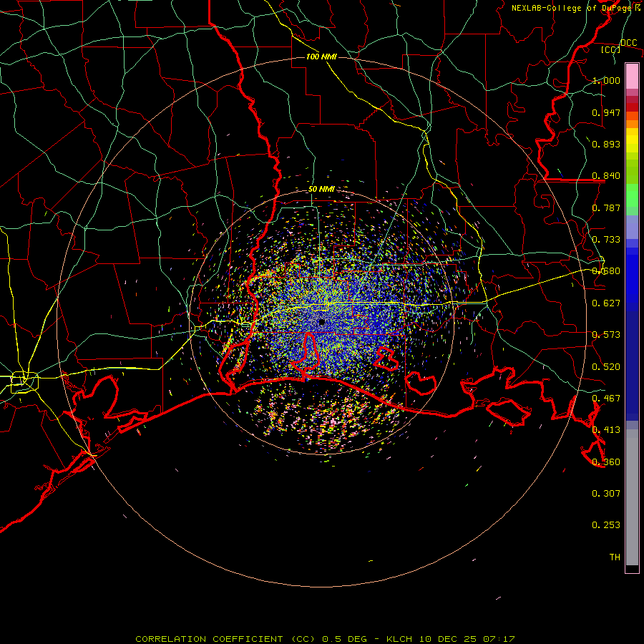Select the 1.000 legend value
This screenshot has height=644, width=644.
click(606, 80)
